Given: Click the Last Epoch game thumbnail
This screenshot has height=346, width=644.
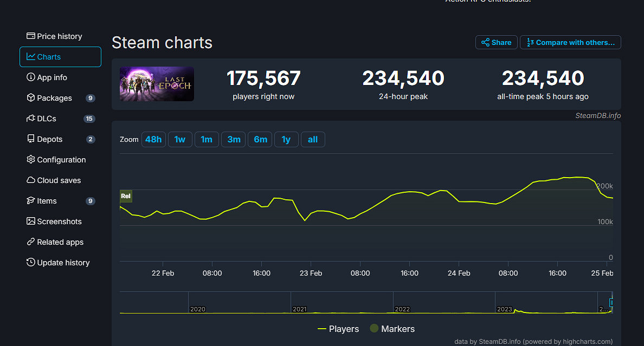Looking at the screenshot, I should (157, 84).
